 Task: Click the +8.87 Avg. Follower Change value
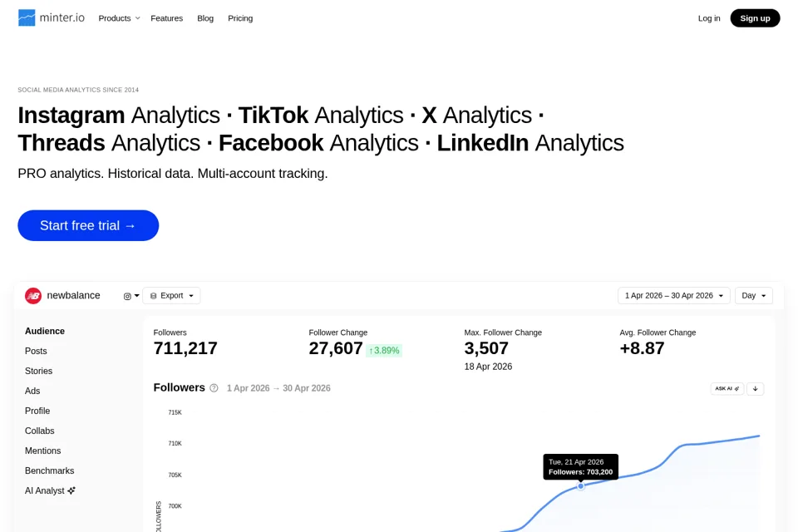[x=642, y=348]
